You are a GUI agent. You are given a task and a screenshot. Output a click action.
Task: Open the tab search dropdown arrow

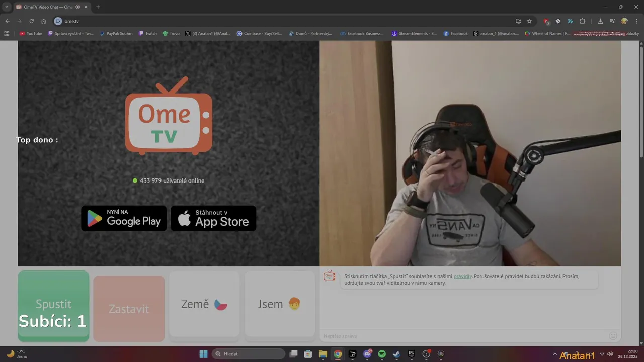[x=7, y=7]
